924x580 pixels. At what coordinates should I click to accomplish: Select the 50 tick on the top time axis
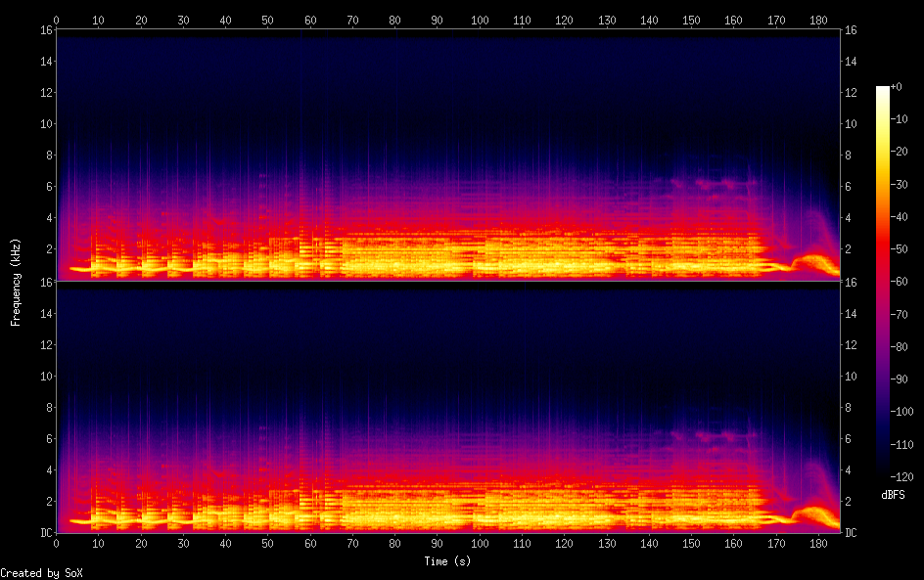[268, 20]
